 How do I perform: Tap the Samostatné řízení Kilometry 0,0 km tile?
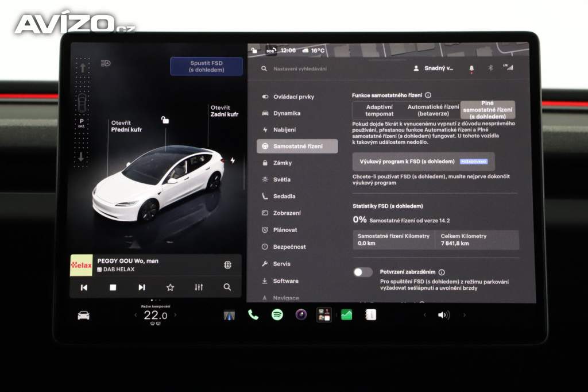pyautogui.click(x=393, y=240)
